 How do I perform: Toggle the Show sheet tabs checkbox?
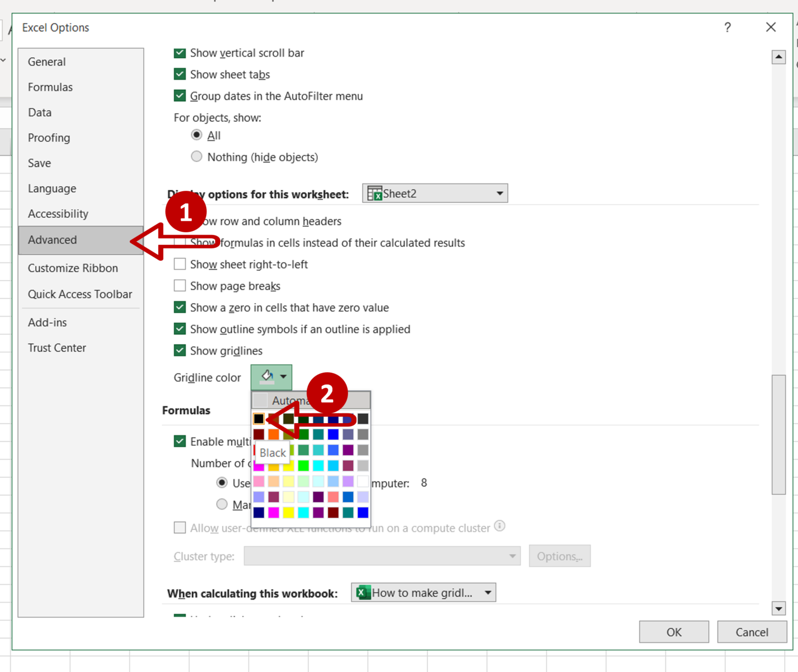pos(180,74)
